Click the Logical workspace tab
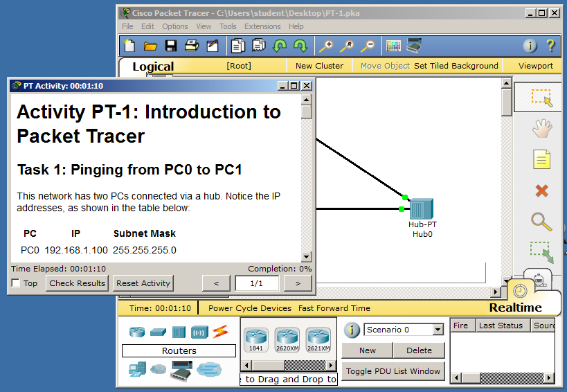The image size is (567, 392). pos(153,66)
